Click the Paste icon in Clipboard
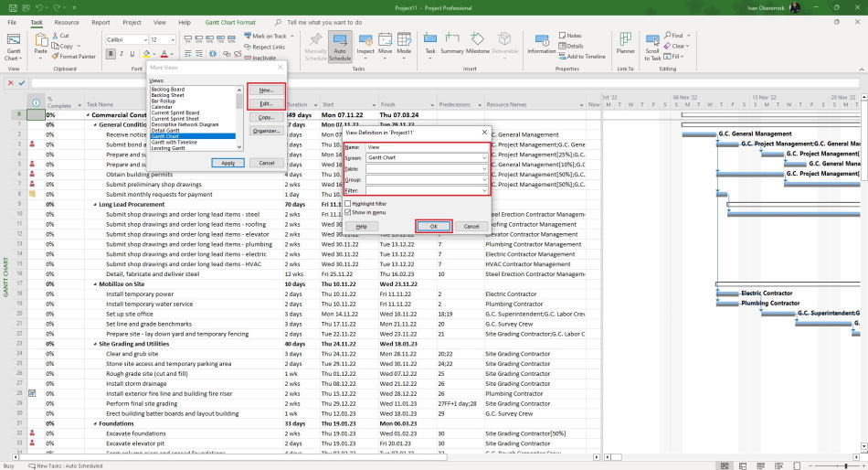 (41, 40)
